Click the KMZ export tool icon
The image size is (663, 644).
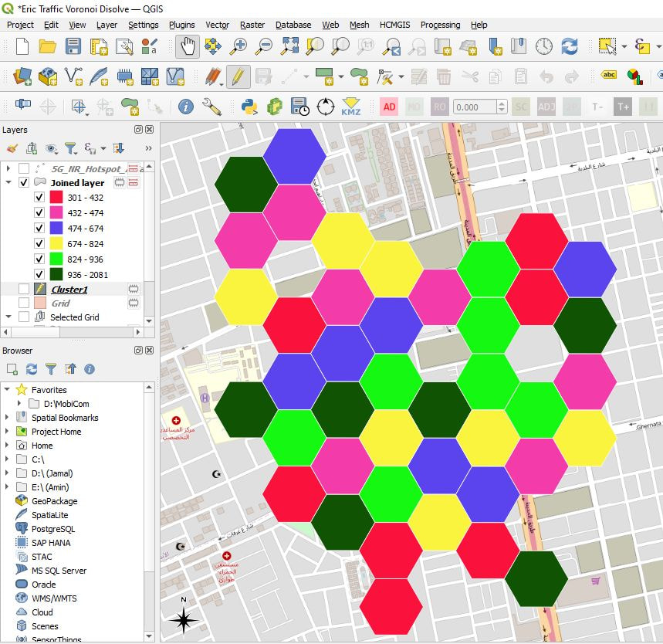351,107
